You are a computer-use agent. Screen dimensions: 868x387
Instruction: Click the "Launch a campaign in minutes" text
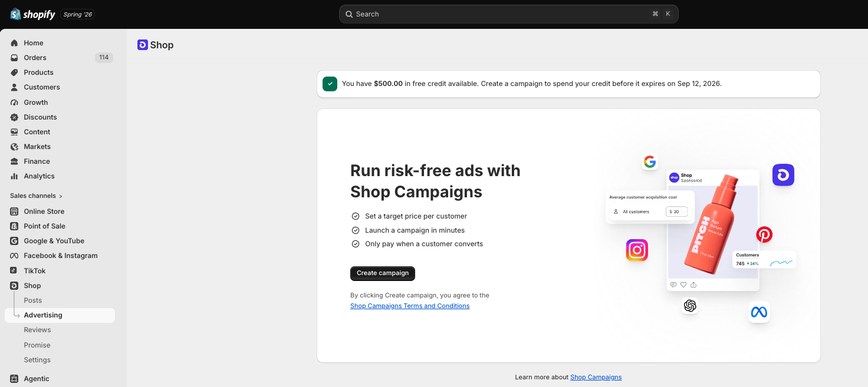(415, 230)
